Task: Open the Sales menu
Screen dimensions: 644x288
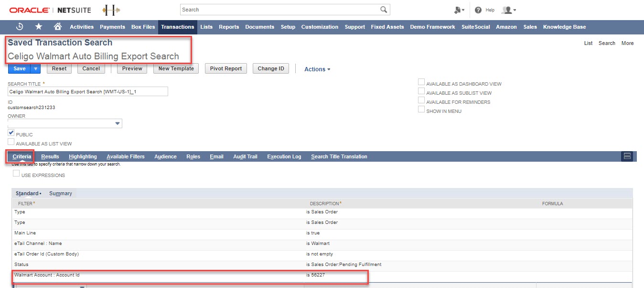Action: point(530,27)
